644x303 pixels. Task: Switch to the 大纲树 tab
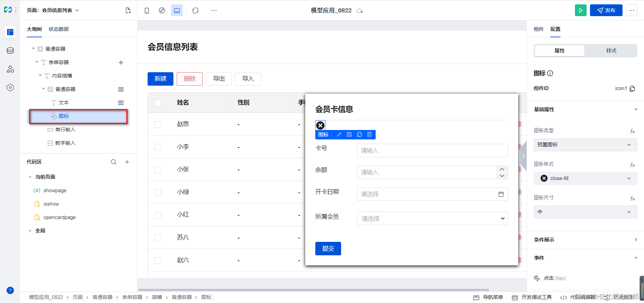(x=34, y=29)
